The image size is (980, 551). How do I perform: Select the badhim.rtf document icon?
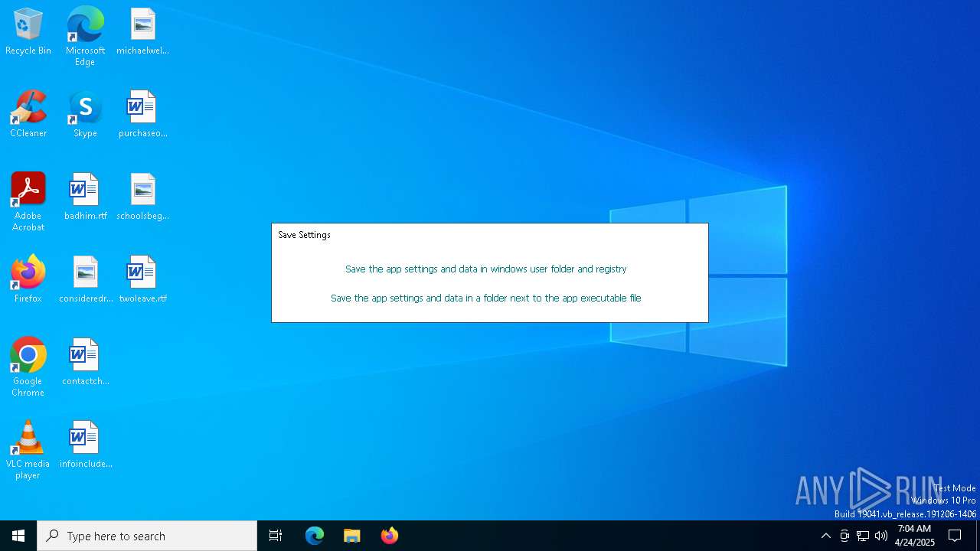[x=85, y=197]
